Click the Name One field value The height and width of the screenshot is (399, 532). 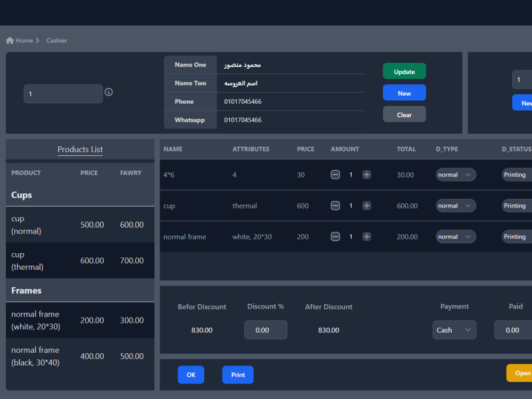(243, 65)
